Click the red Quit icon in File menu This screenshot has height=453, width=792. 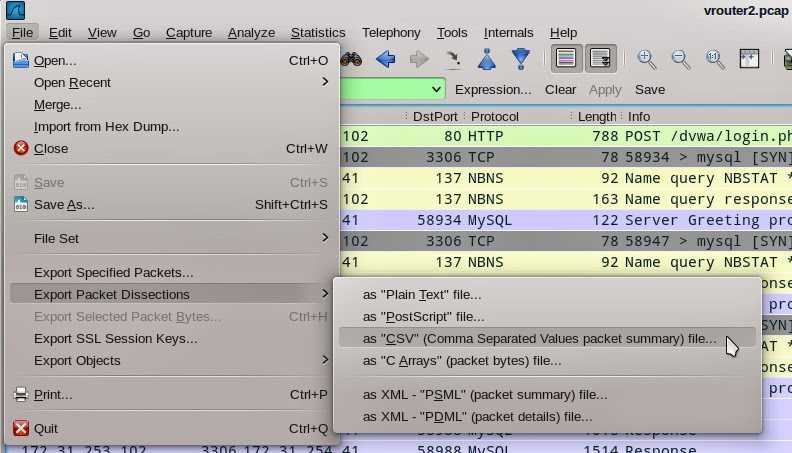[21, 428]
